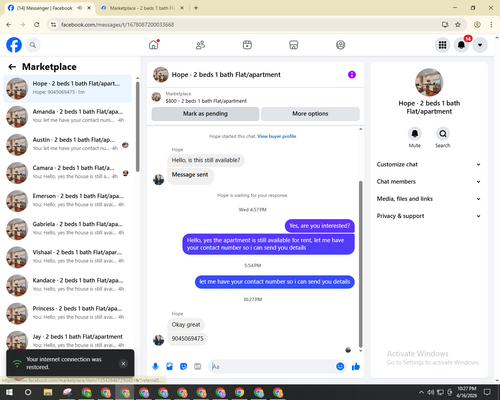
Task: Open File Explorer from taskbar
Action: 48,392
